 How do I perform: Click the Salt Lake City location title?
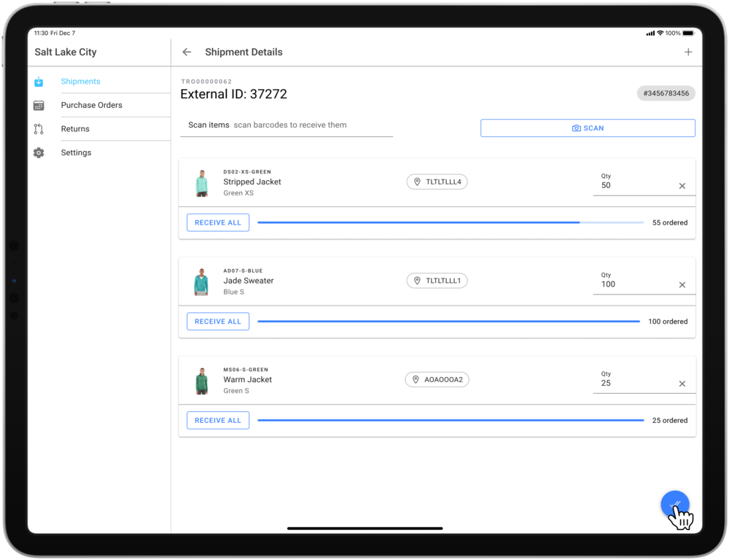pyautogui.click(x=66, y=52)
